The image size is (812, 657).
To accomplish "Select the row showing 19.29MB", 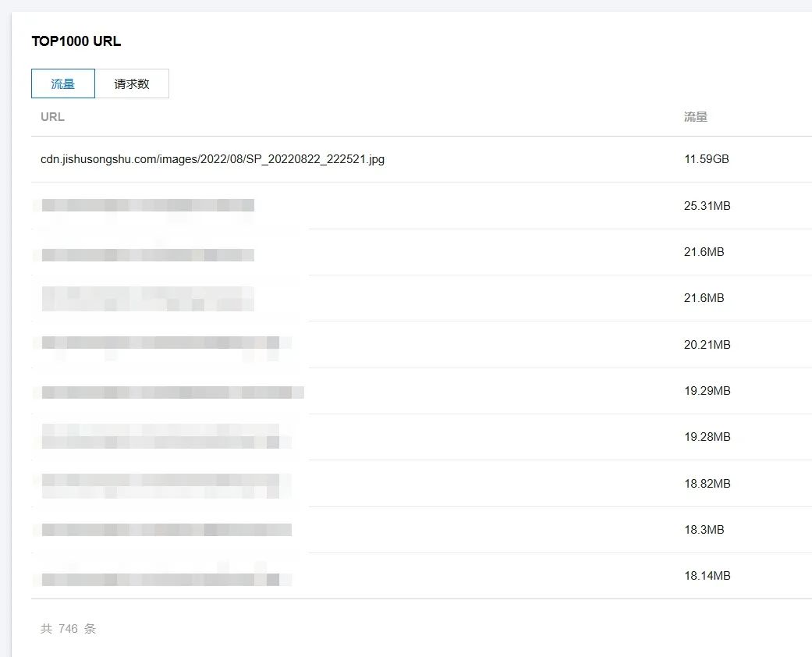I will click(x=421, y=391).
